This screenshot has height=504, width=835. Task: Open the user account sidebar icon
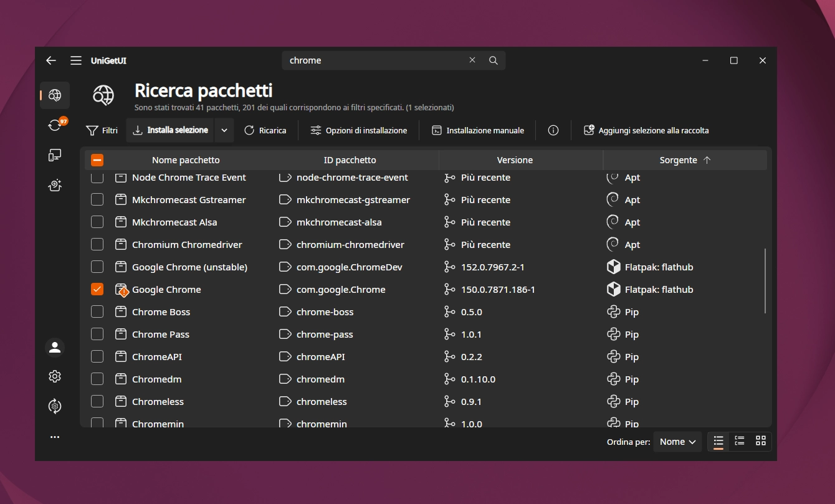pos(55,348)
